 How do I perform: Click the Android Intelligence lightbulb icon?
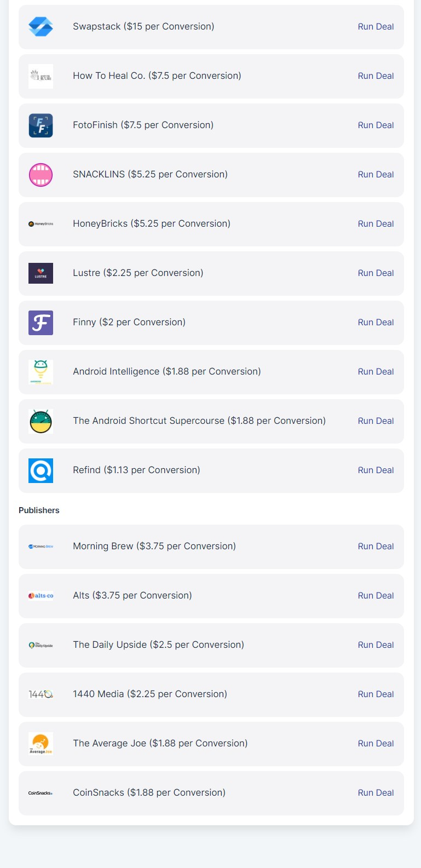(x=41, y=372)
